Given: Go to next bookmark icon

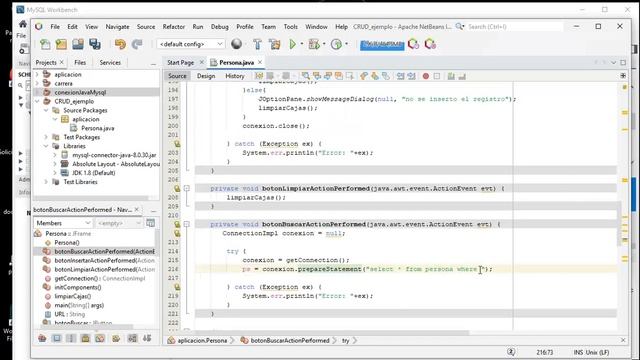Looking at the screenshot, I should [375, 76].
